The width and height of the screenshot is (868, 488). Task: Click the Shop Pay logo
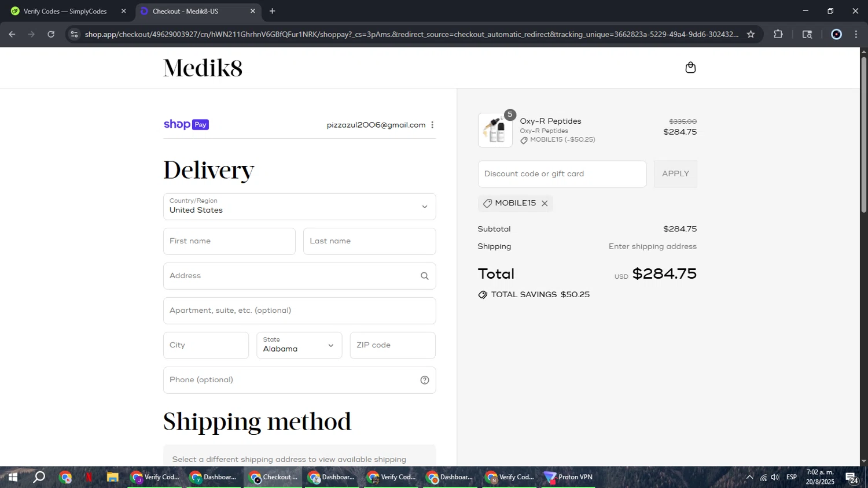[186, 125]
